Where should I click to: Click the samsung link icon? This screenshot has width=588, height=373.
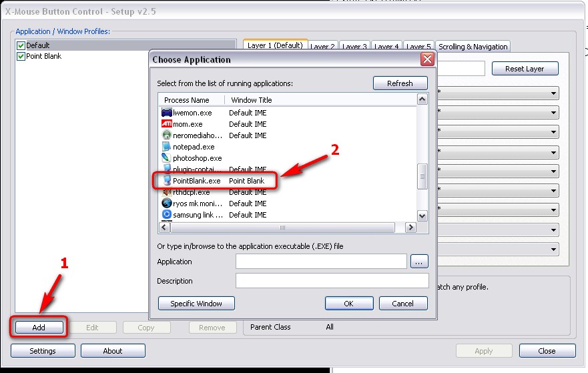pyautogui.click(x=166, y=214)
